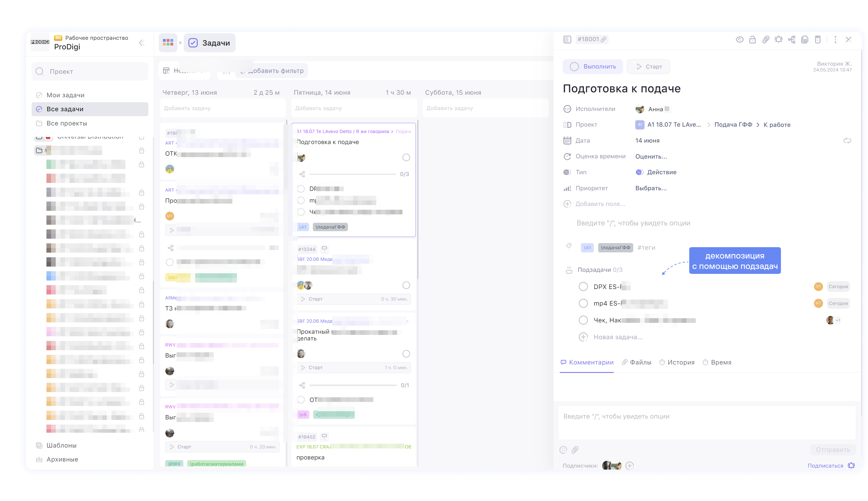868x501 pixels.
Task: Open the 14 июня date picker
Action: [647, 140]
